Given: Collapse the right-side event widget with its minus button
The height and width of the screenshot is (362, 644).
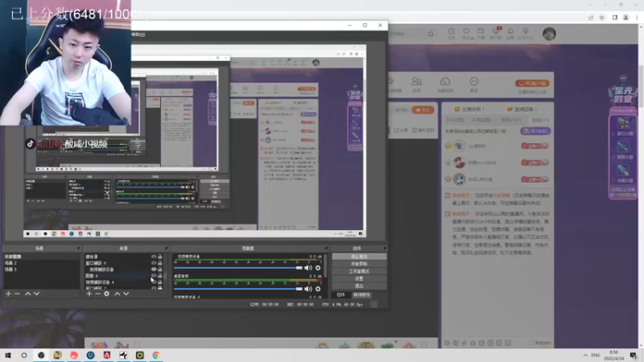Looking at the screenshot, I should click(x=623, y=78).
